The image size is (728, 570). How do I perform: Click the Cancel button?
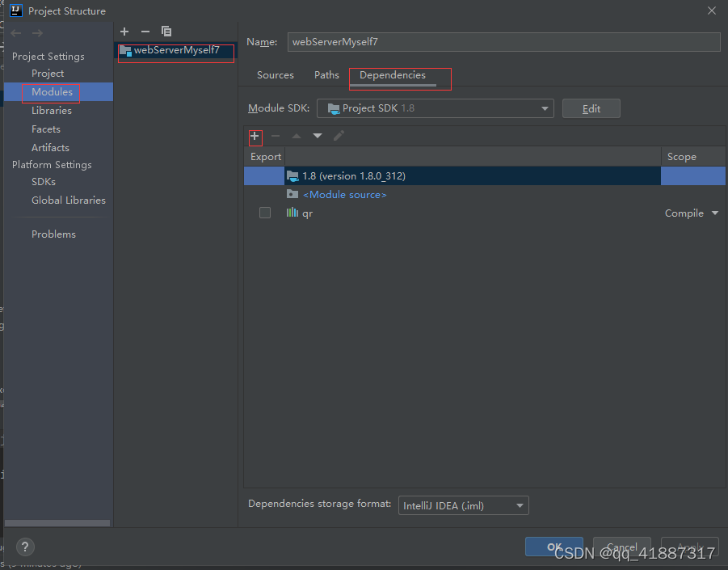click(x=621, y=547)
